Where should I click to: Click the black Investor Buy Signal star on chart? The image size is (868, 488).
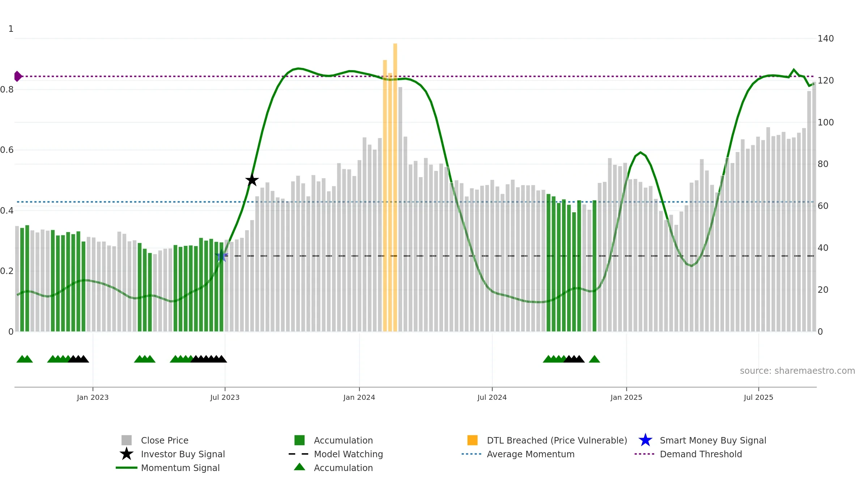coord(252,180)
